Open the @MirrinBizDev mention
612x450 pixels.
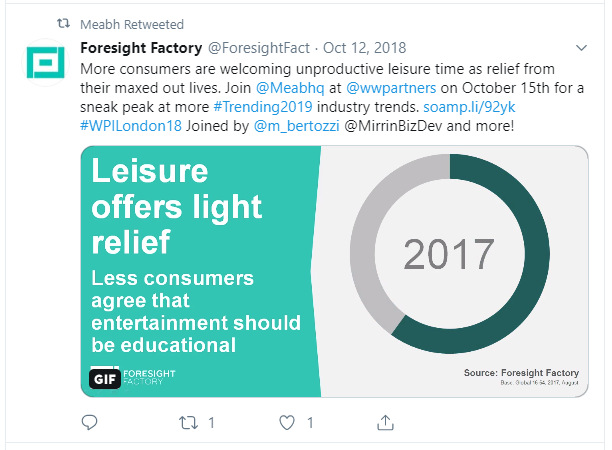click(x=393, y=126)
